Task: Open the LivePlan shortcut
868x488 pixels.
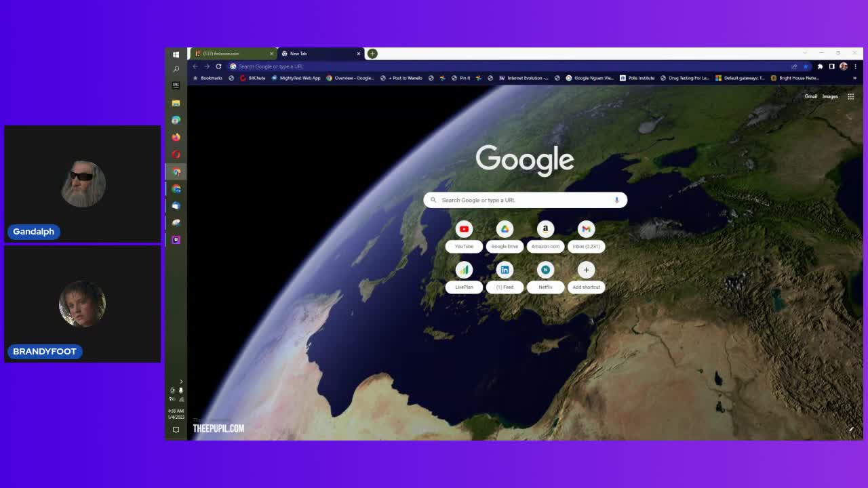Action: [x=464, y=277]
